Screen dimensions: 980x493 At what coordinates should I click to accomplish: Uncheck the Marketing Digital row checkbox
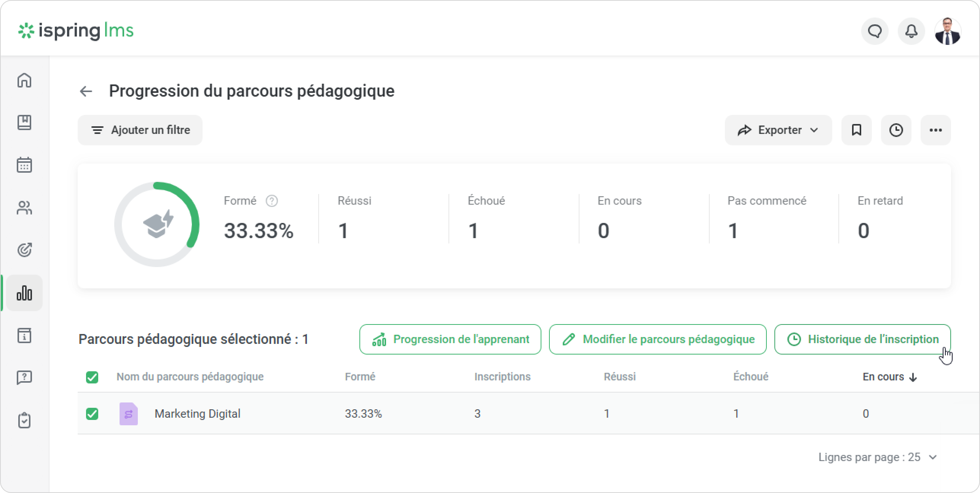click(x=92, y=413)
